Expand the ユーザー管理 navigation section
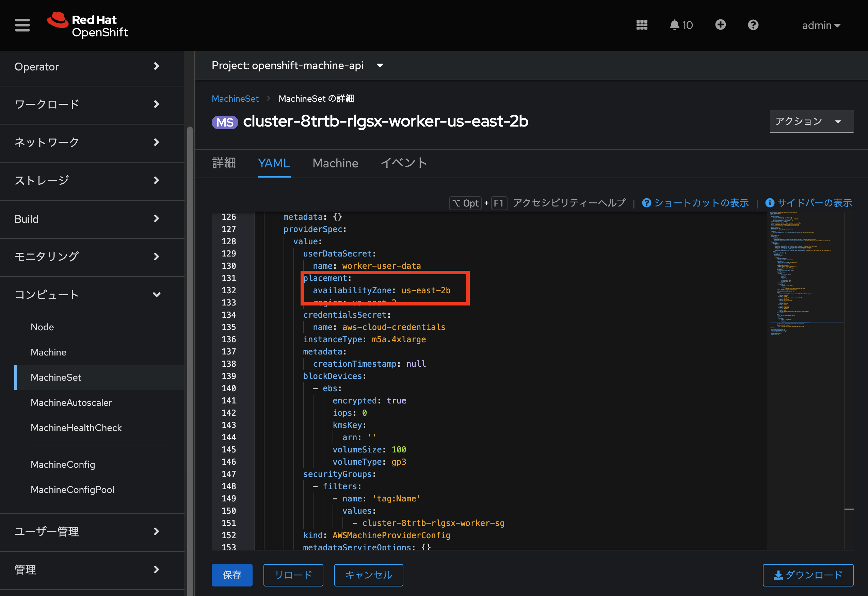The width and height of the screenshot is (868, 596). [x=92, y=531]
